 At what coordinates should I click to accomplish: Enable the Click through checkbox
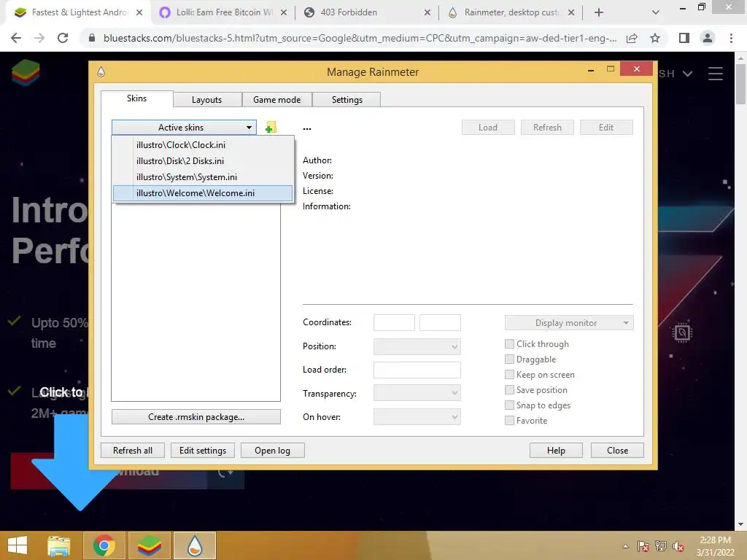point(509,344)
